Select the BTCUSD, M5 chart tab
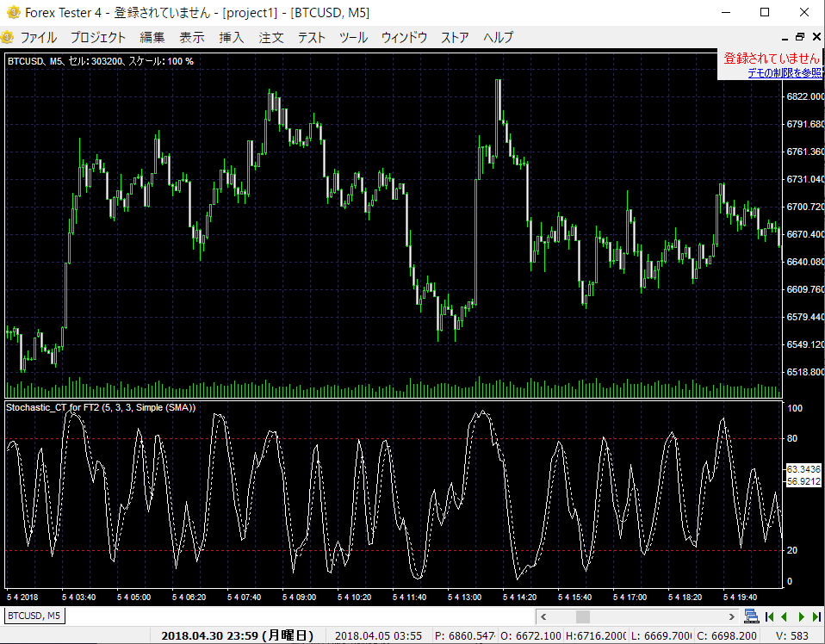This screenshot has width=825, height=644. pyautogui.click(x=33, y=616)
